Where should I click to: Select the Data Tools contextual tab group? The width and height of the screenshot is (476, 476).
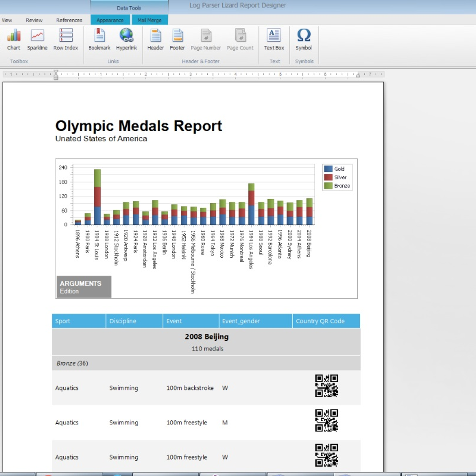pos(129,8)
